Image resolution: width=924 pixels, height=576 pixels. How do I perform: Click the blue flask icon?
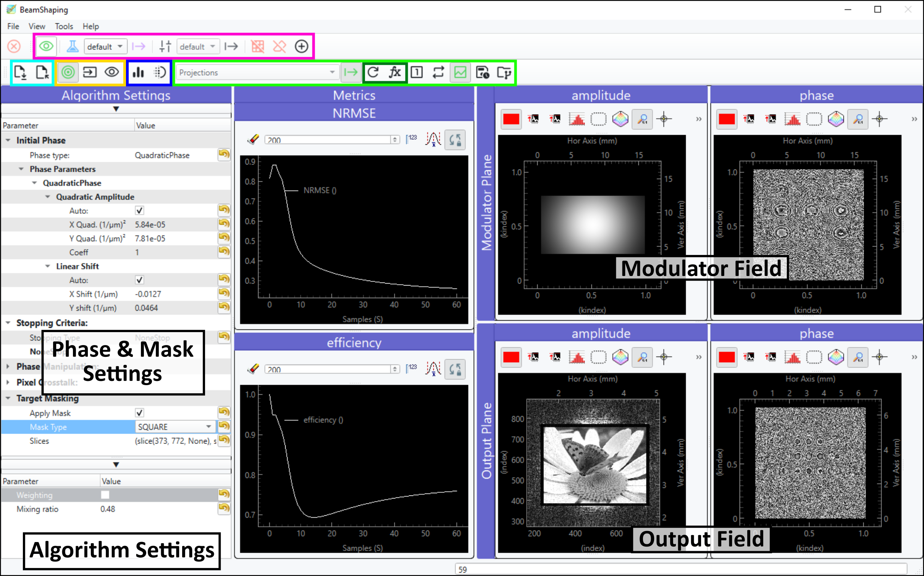coord(73,47)
